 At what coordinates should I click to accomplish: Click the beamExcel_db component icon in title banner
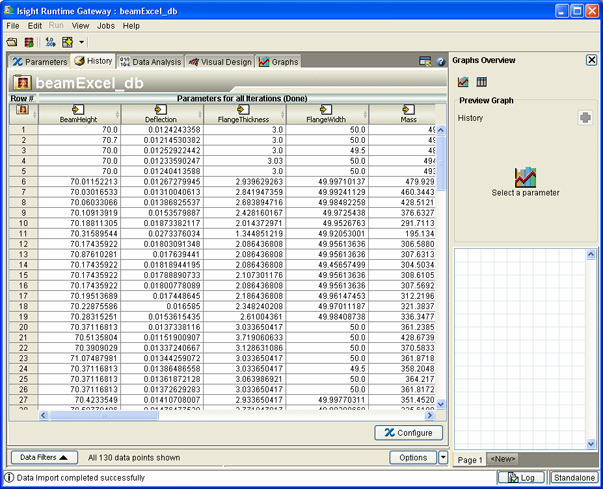pyautogui.click(x=22, y=82)
